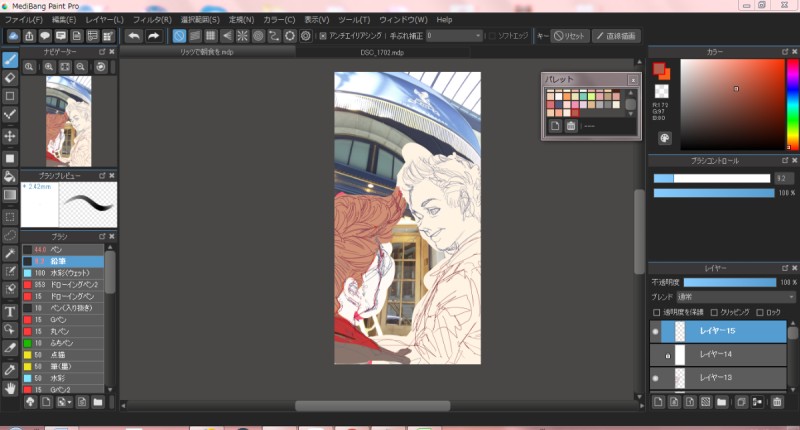800x430 pixels.
Task: Delete layer using trash icon in layer panel
Action: [x=776, y=402]
